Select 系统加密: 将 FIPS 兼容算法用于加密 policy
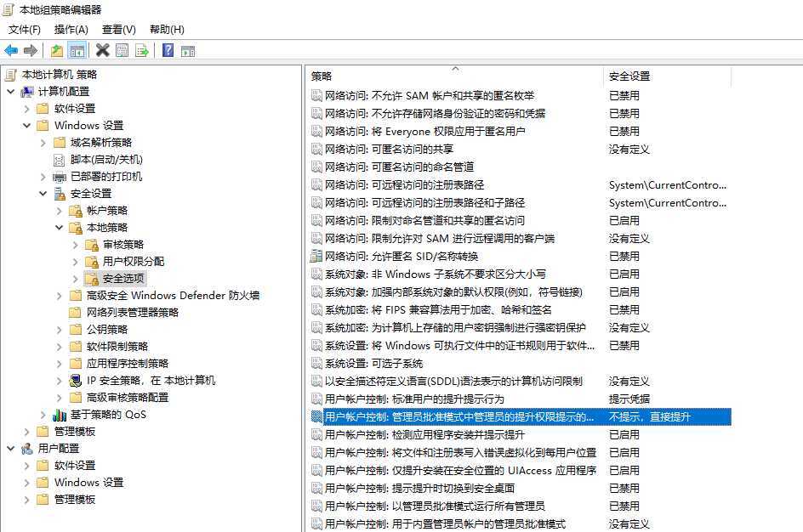 pyautogui.click(x=438, y=310)
